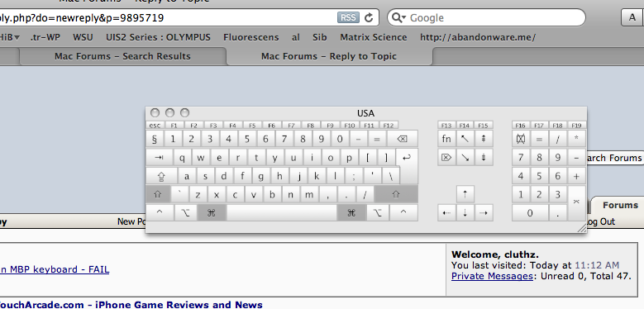Open UIS2 Series : OLYMPUS bookmark
The width and height of the screenshot is (644, 309).
158,37
